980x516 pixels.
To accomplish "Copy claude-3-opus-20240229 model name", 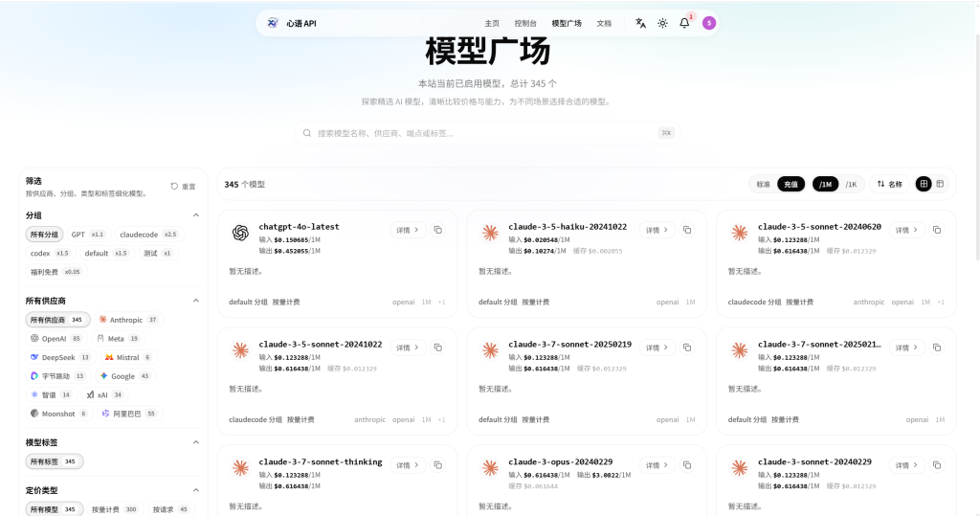I will coord(687,465).
